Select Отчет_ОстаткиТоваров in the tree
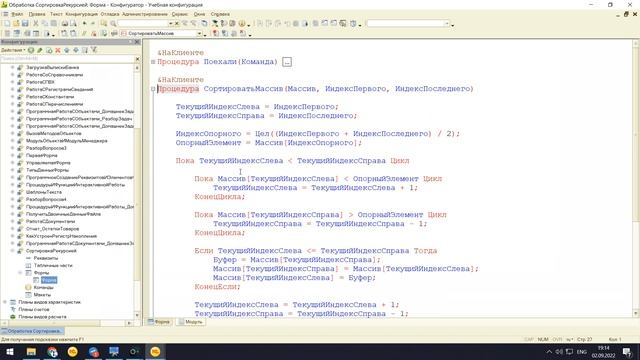This screenshot has width=640, height=360. 52,229
